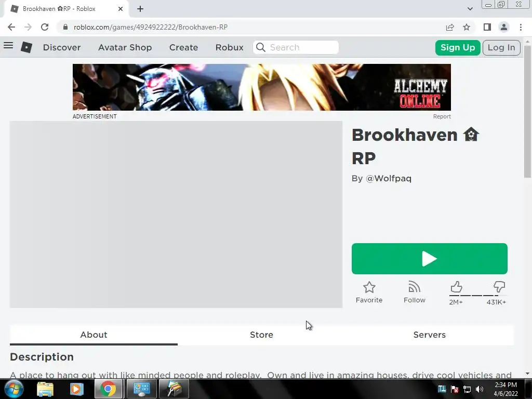
Task: Like the game with thumbs up
Action: point(456,287)
